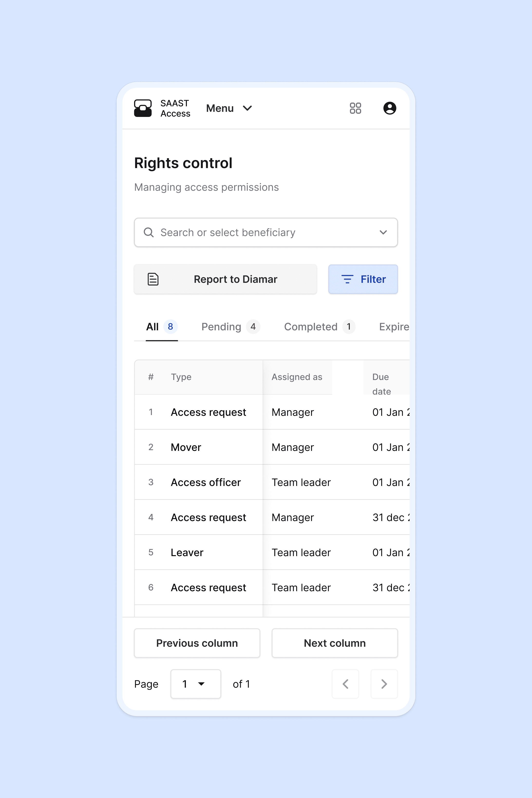The width and height of the screenshot is (532, 798).
Task: Select the Pending 4 tab
Action: [x=230, y=326]
